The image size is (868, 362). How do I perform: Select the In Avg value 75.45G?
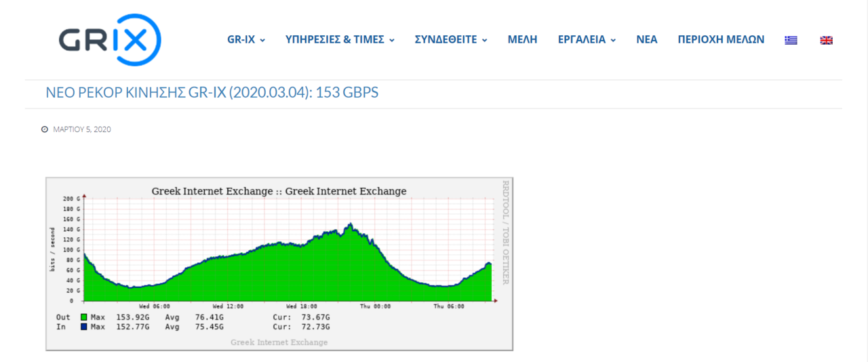click(210, 327)
